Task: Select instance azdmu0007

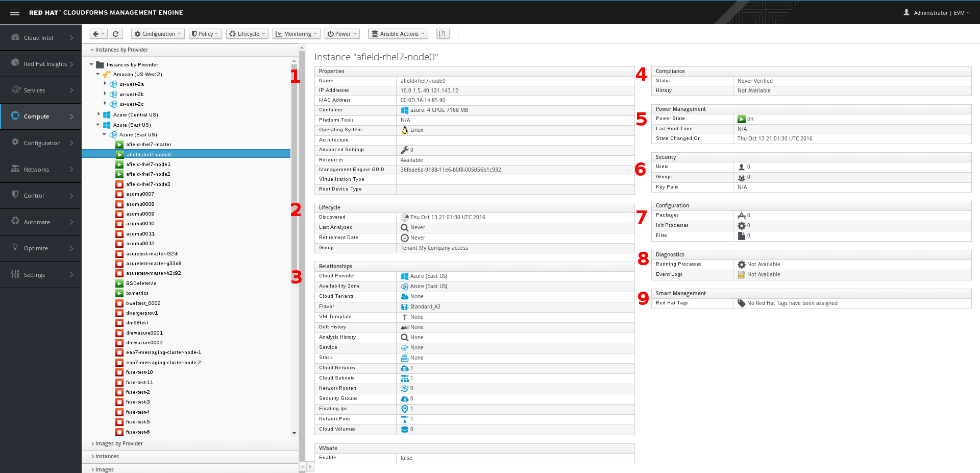Action: click(x=140, y=194)
